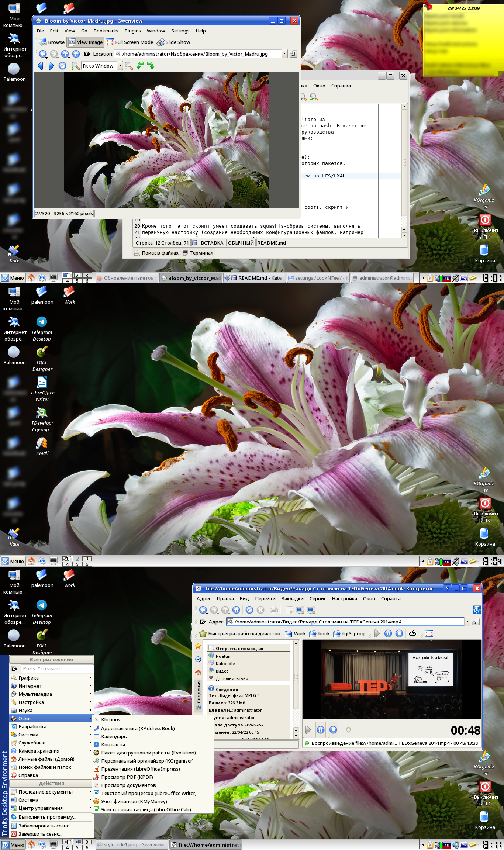Open the Plugins menu in Gwenview
Screen dimensions: 504x850
132,31
